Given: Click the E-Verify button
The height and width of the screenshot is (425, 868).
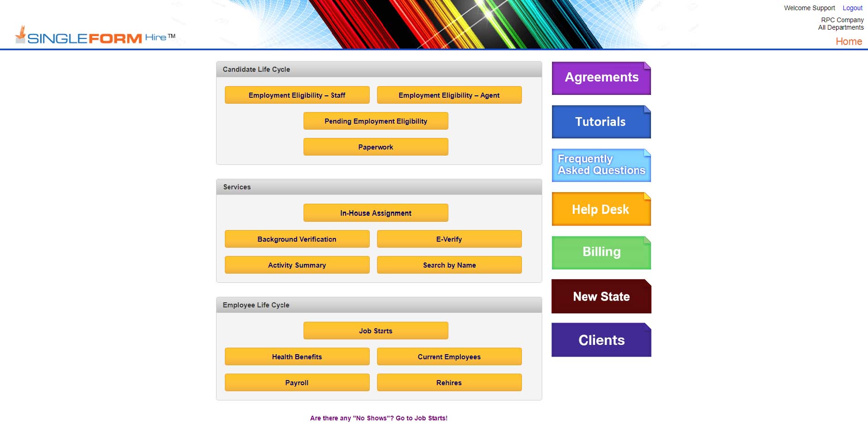Looking at the screenshot, I should click(449, 239).
